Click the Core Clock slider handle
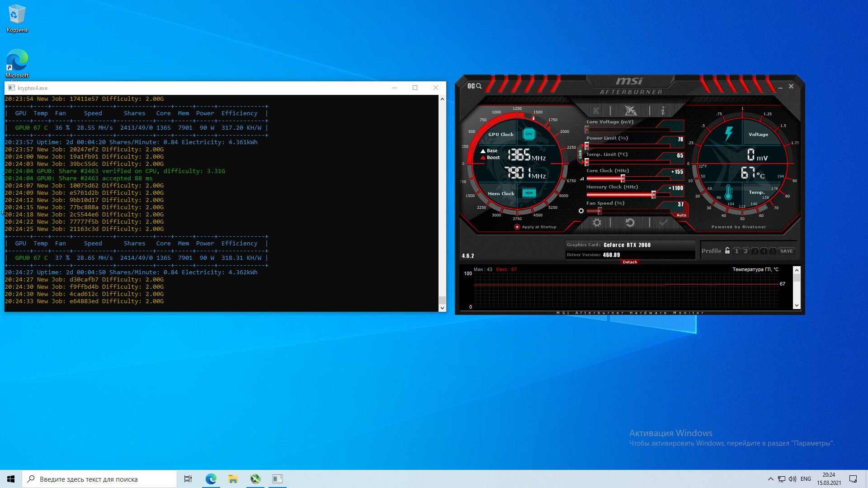The height and width of the screenshot is (488, 868). pos(623,178)
